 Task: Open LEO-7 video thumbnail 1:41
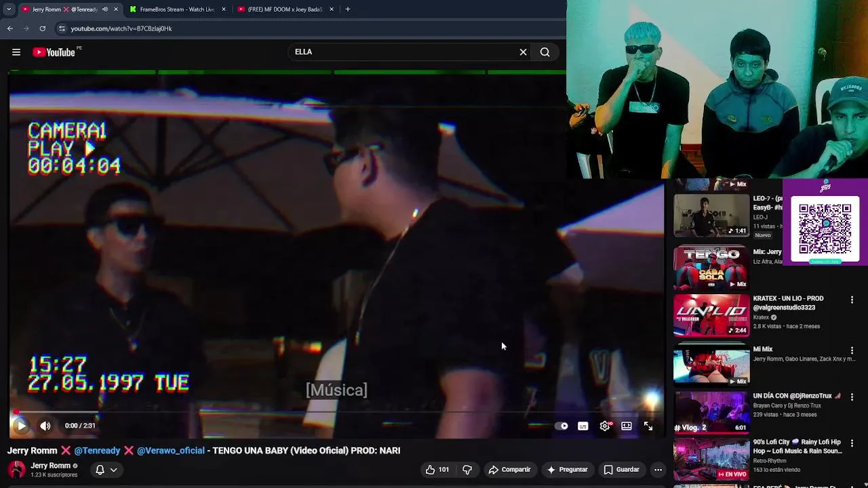(711, 216)
